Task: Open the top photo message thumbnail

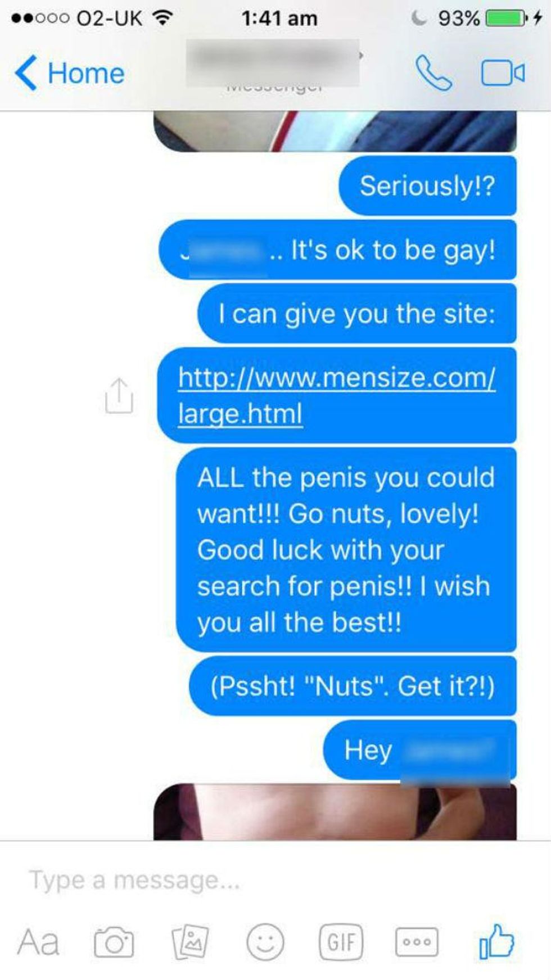Action: coord(335,132)
